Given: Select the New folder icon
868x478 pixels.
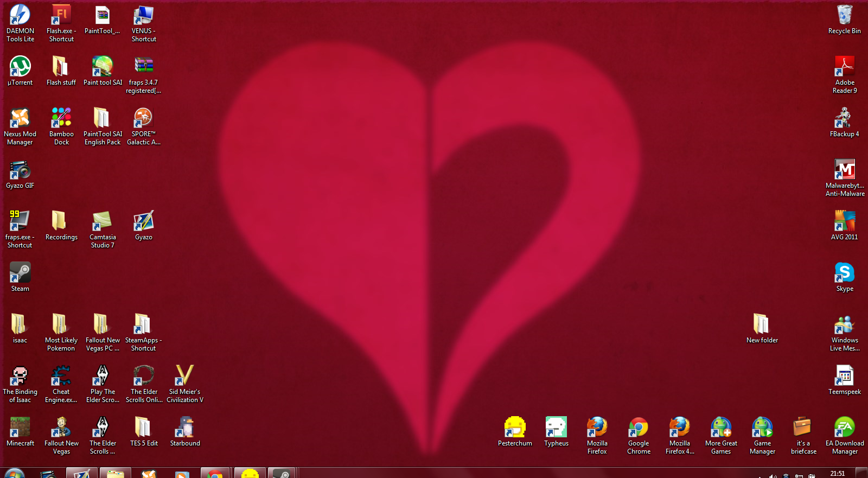Looking at the screenshot, I should 762,329.
